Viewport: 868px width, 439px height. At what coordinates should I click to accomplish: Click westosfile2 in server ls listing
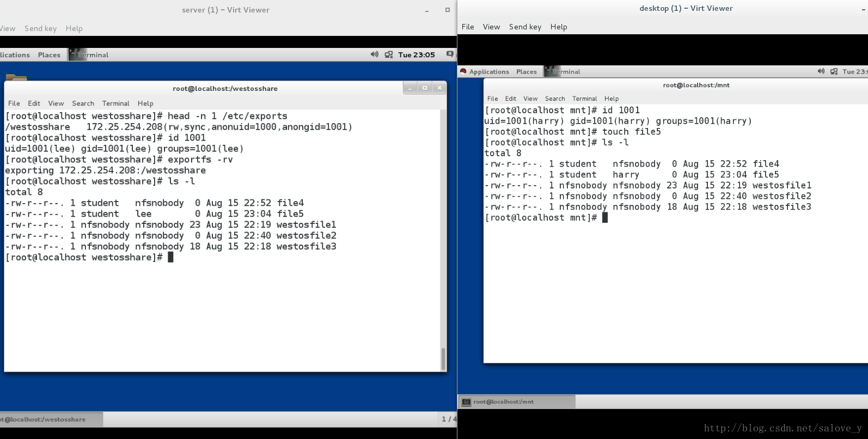(307, 235)
